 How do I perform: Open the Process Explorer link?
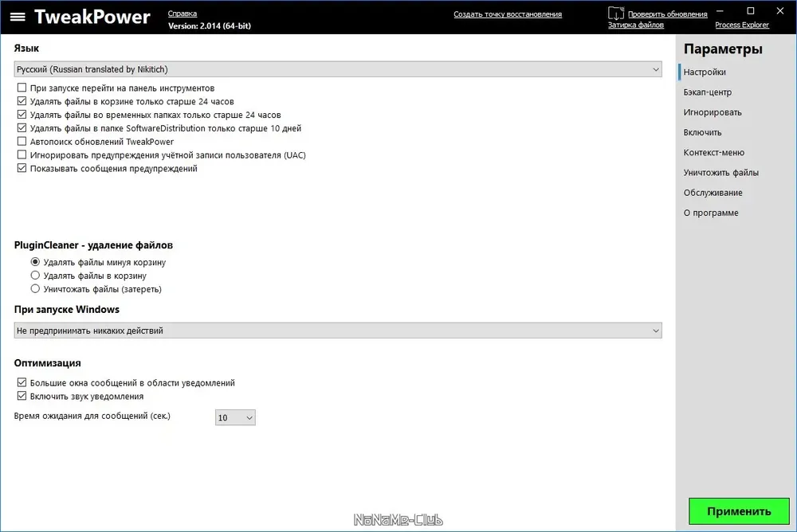pos(741,25)
